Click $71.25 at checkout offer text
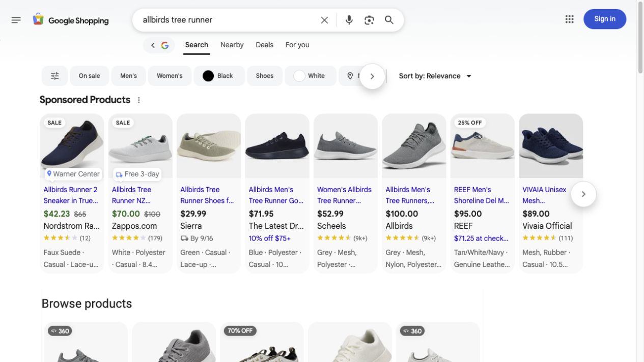The height and width of the screenshot is (362, 644). [x=481, y=238]
